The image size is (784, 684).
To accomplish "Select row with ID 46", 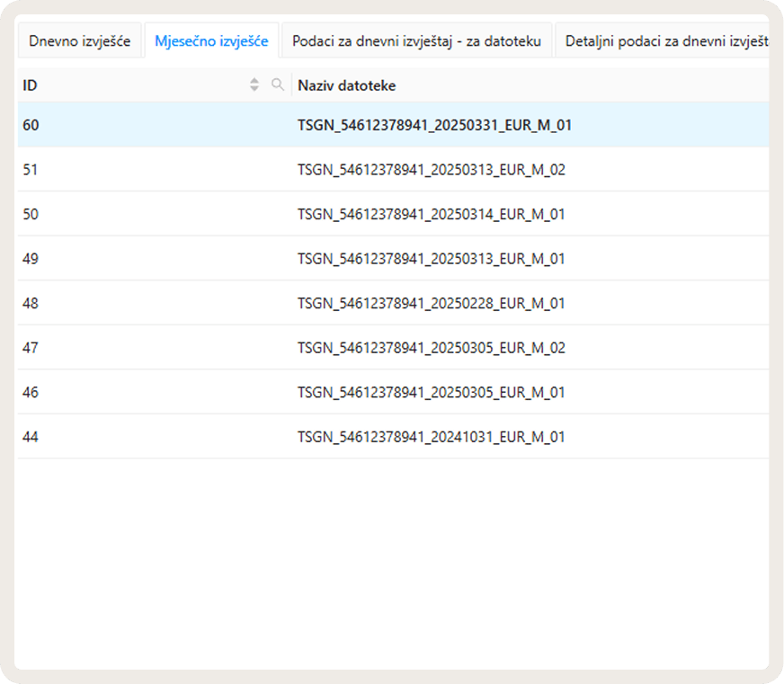I will pos(394,392).
